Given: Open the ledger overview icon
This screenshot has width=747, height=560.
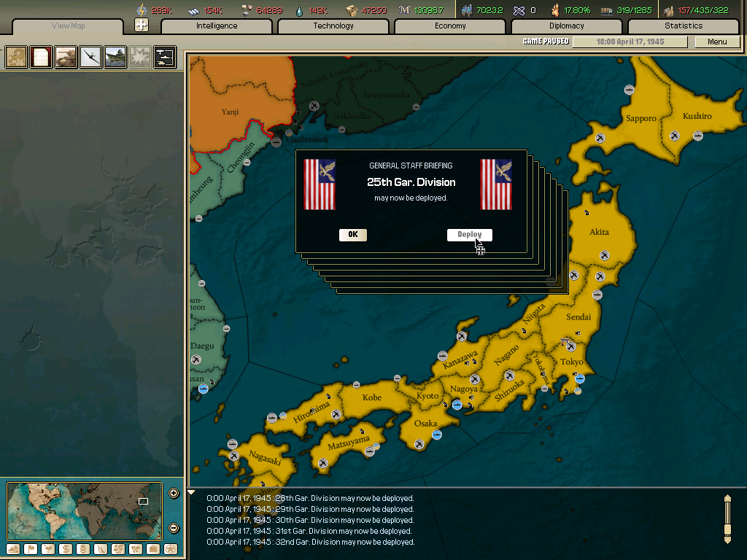Looking at the screenshot, I should pyautogui.click(x=41, y=57).
